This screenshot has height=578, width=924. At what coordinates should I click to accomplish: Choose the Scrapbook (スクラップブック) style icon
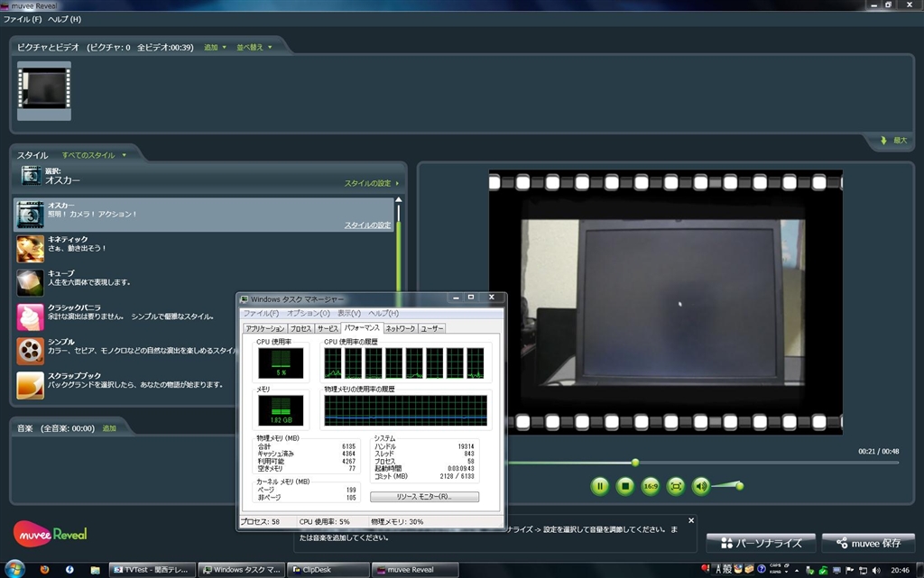(x=30, y=385)
